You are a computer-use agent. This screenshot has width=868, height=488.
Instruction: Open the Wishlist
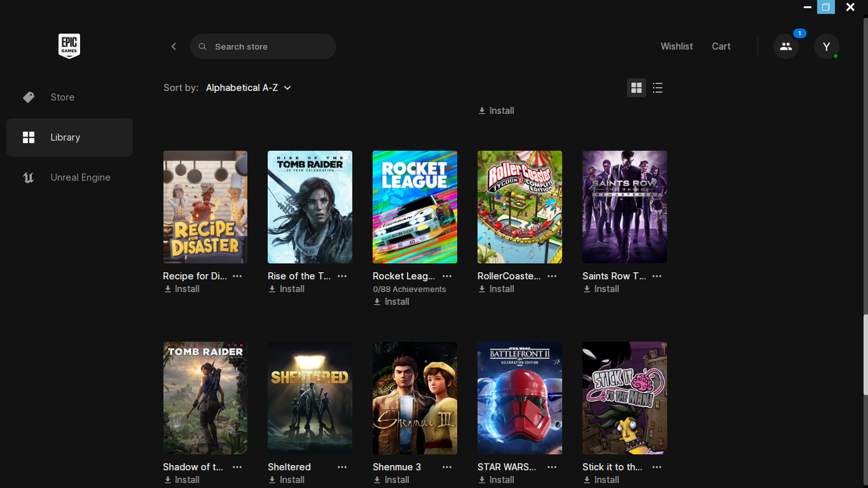point(677,46)
